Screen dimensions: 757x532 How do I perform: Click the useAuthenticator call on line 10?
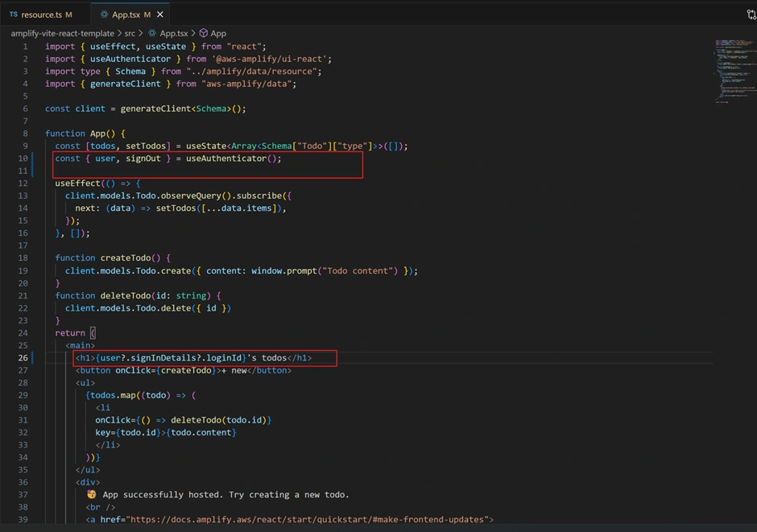point(226,159)
